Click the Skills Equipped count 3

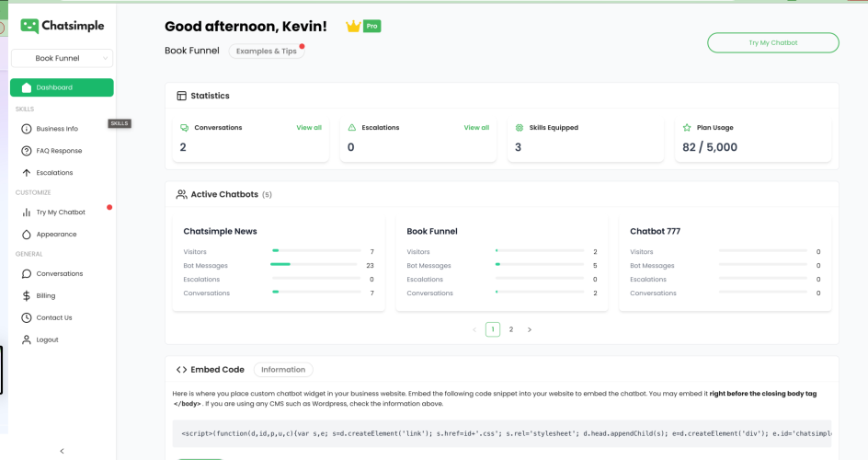click(519, 147)
